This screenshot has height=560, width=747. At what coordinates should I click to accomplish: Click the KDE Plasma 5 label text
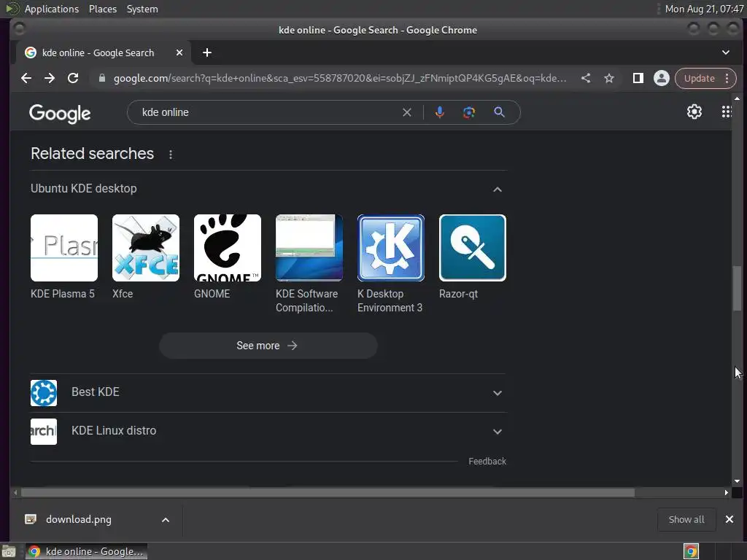click(63, 294)
